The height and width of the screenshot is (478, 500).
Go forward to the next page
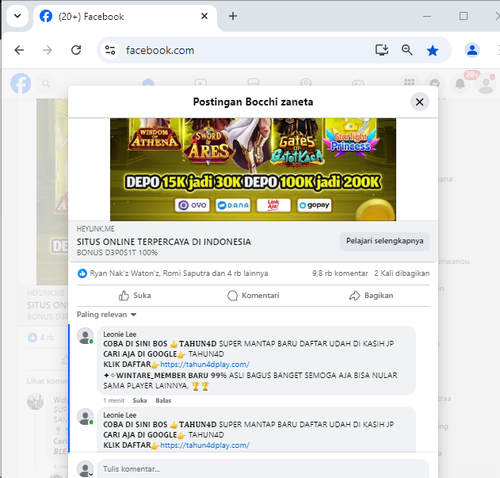[x=47, y=50]
